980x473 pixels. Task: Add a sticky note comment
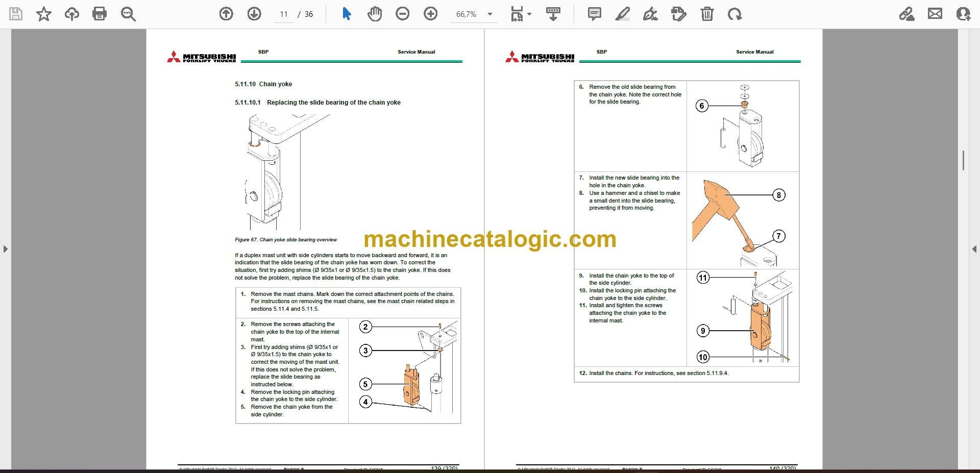pos(595,14)
